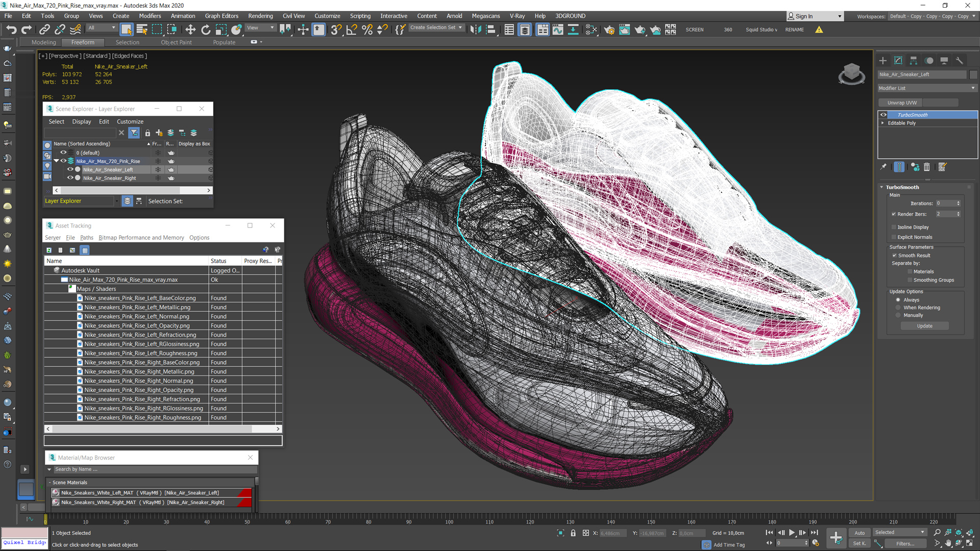Click the Redo arrow in the main toolbar
The image size is (980, 551).
pyautogui.click(x=27, y=30)
